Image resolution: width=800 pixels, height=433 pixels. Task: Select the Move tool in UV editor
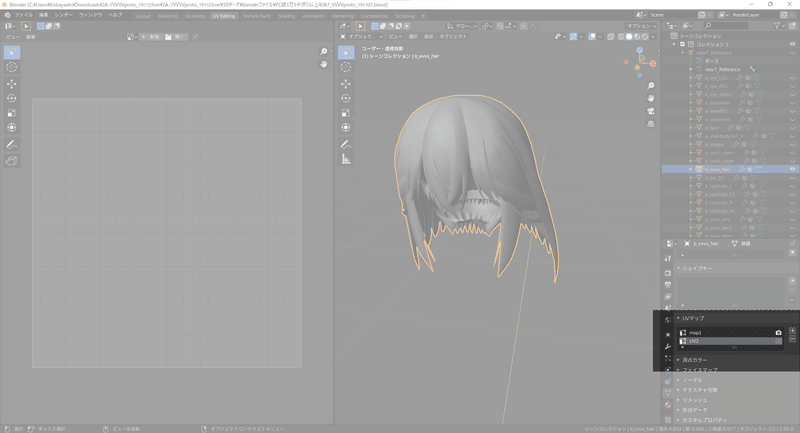(x=12, y=84)
